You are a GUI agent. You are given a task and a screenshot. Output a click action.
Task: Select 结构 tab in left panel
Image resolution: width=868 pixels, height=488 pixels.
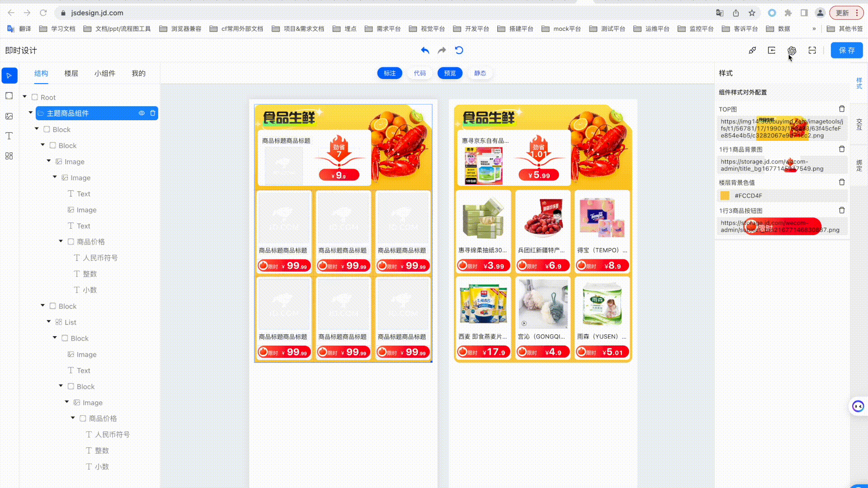tap(41, 73)
